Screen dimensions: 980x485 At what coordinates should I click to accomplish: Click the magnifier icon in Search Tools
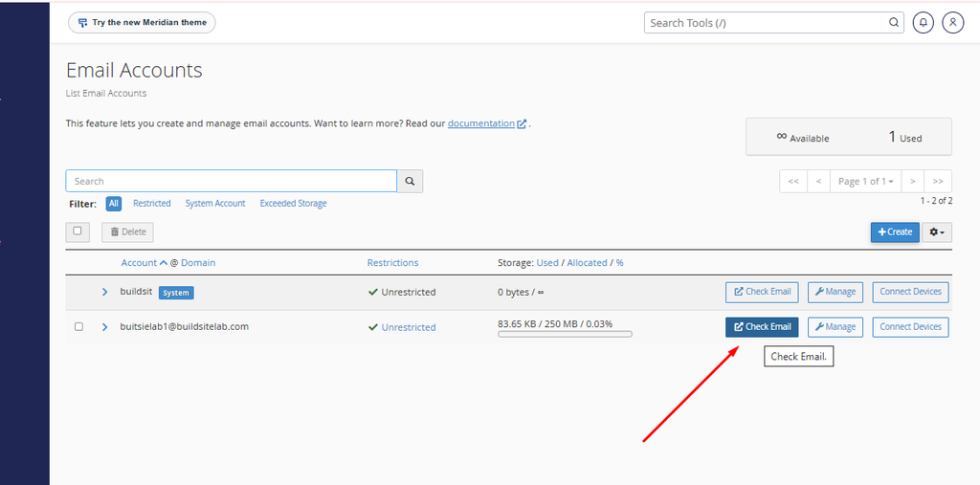tap(894, 23)
